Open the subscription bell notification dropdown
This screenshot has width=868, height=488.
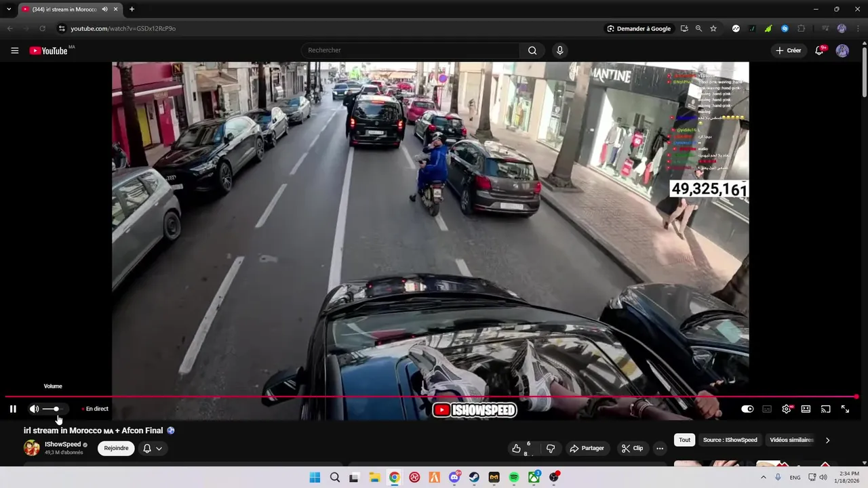(x=153, y=448)
